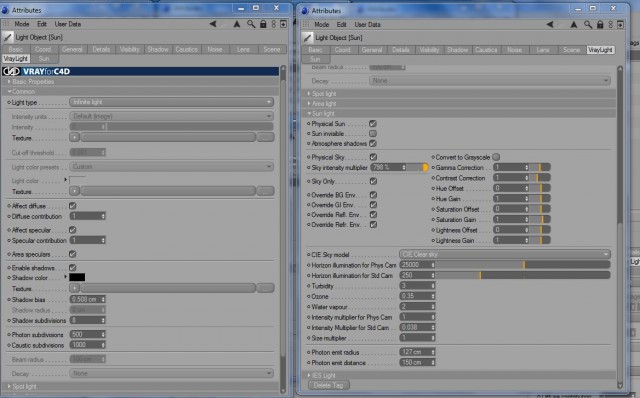Viewport: 640px width, 398px height.
Task: Toggle Affect specular checkbox
Action: pos(73,230)
